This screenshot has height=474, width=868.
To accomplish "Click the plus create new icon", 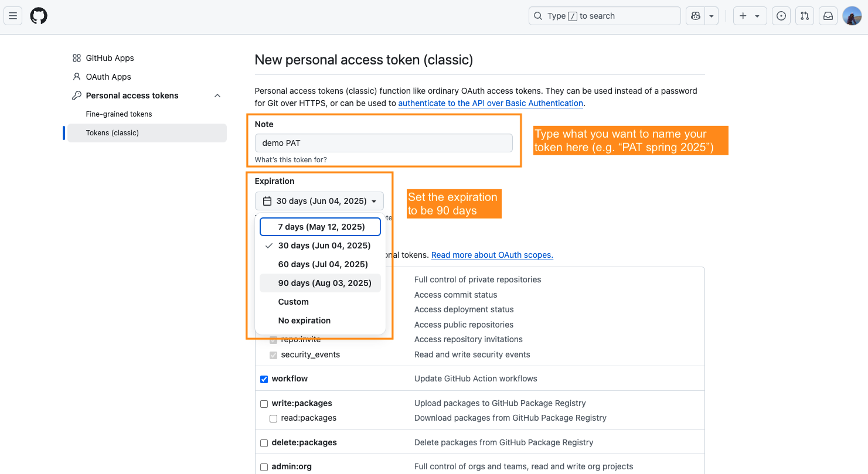I will [743, 16].
